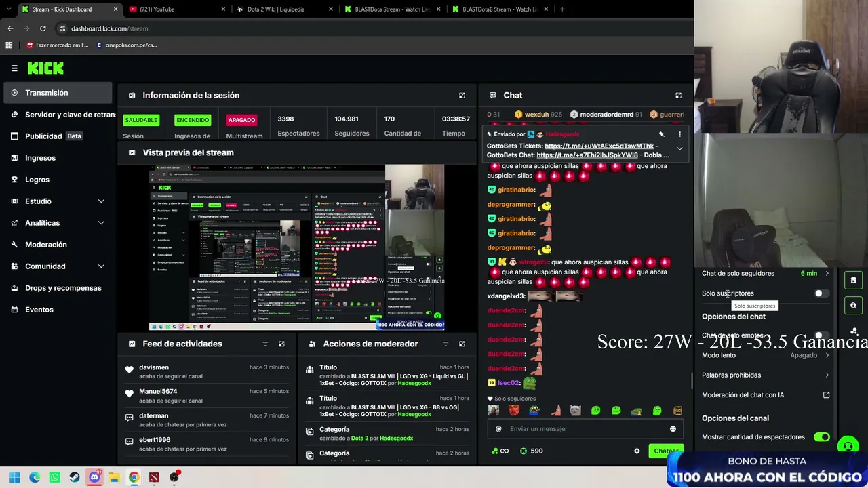Screen dimensions: 868x488
Task: Maximize the Acciones de moderador panel
Action: pyautogui.click(x=462, y=344)
